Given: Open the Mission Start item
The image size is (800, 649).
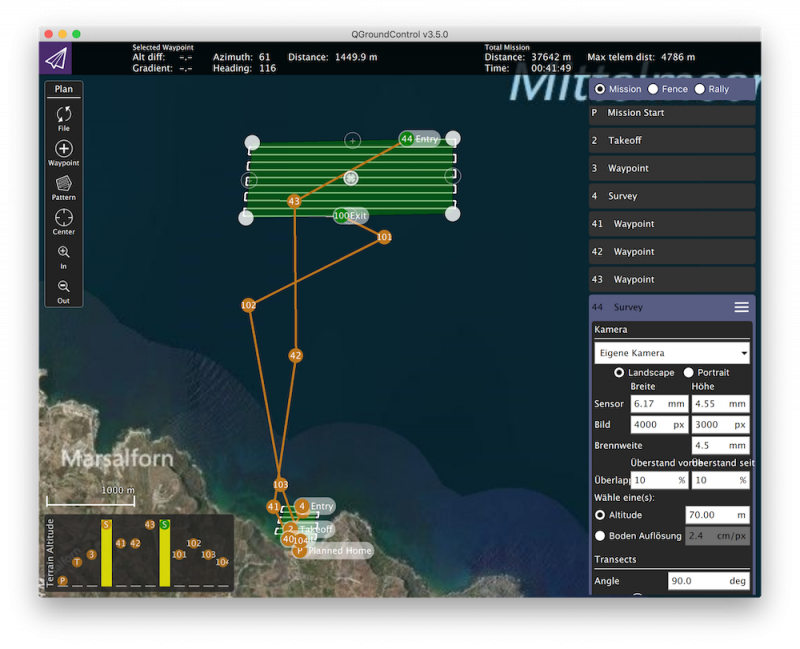Looking at the screenshot, I should click(672, 113).
